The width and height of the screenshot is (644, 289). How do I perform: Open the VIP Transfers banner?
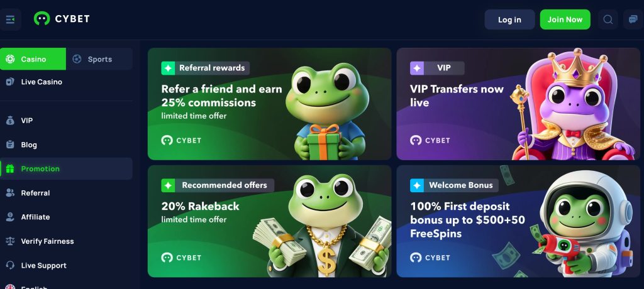[518, 104]
